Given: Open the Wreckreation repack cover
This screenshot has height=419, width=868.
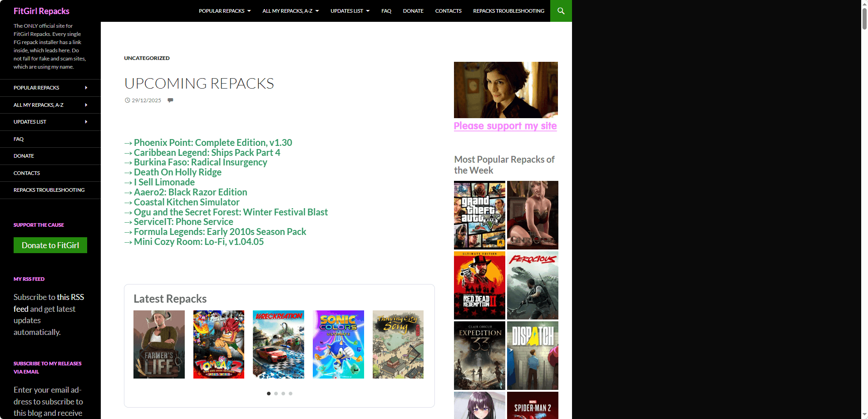Looking at the screenshot, I should [x=278, y=344].
